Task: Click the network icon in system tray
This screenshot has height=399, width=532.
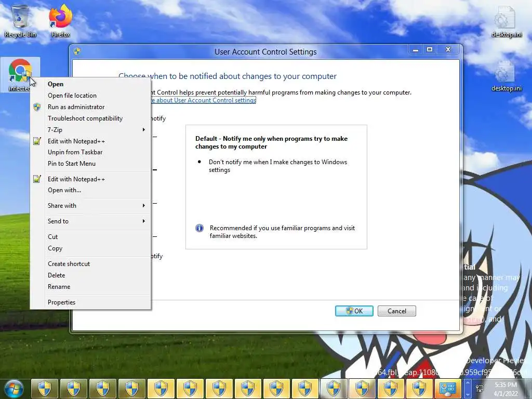Action: pos(480,389)
